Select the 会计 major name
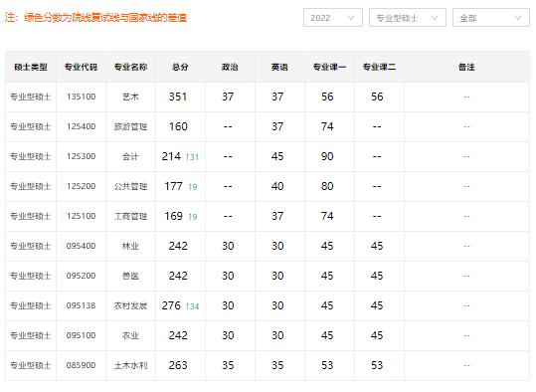Image resolution: width=536 pixels, height=392 pixels. pyautogui.click(x=130, y=156)
